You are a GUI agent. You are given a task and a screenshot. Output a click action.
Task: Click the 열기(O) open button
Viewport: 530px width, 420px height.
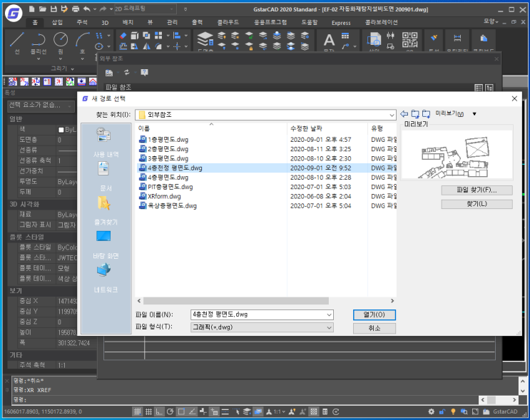point(374,314)
